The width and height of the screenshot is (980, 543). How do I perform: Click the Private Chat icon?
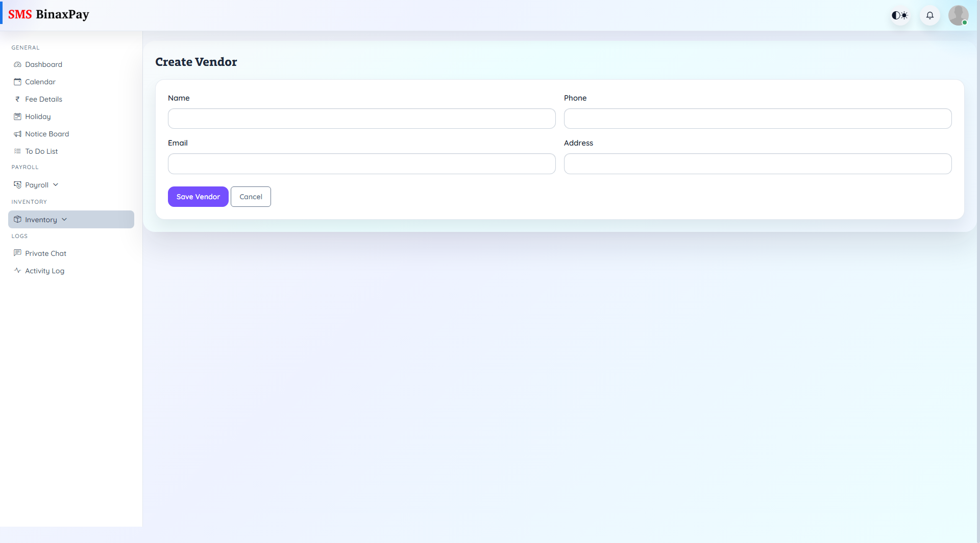point(18,253)
